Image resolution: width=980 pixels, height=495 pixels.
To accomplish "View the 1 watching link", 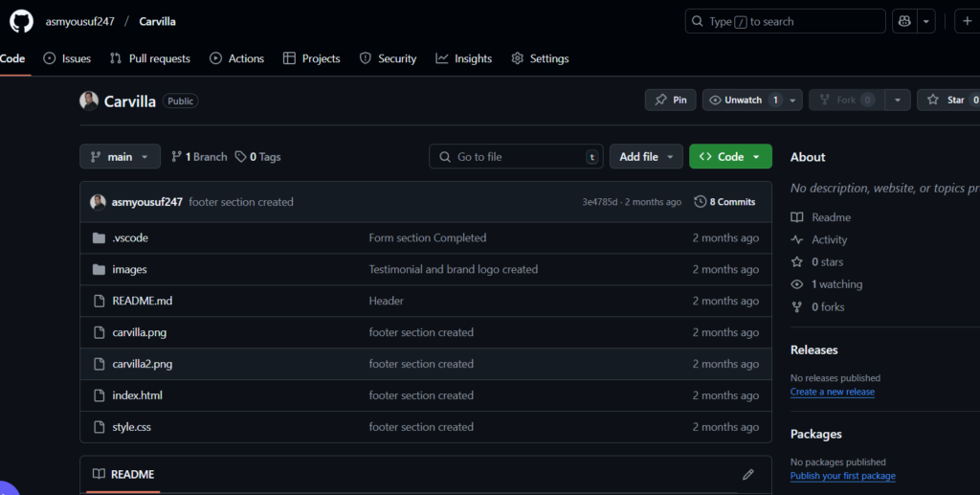I will point(826,284).
